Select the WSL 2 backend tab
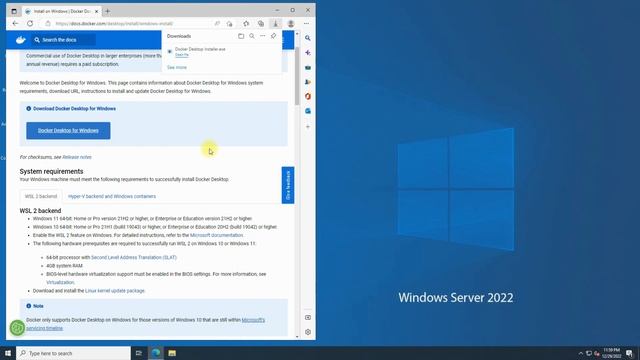The width and height of the screenshot is (640, 360). [x=41, y=196]
